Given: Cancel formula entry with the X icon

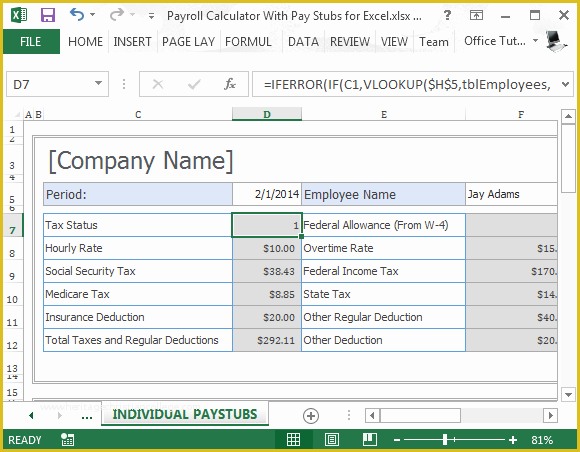Looking at the screenshot, I should 158,84.
